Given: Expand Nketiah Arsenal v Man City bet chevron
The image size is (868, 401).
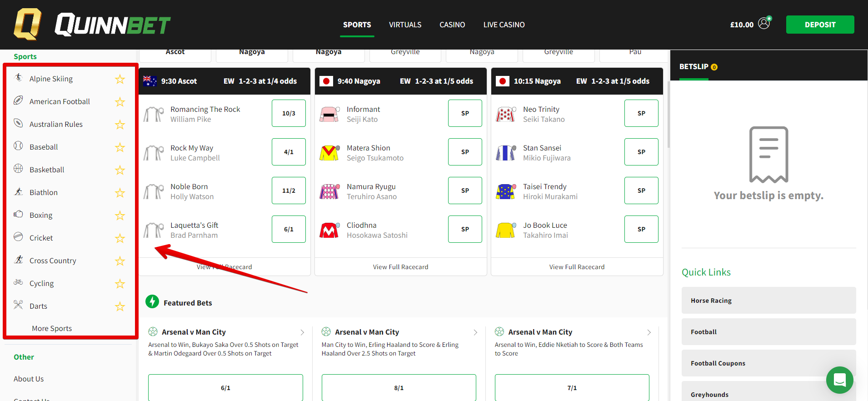Looking at the screenshot, I should [649, 332].
